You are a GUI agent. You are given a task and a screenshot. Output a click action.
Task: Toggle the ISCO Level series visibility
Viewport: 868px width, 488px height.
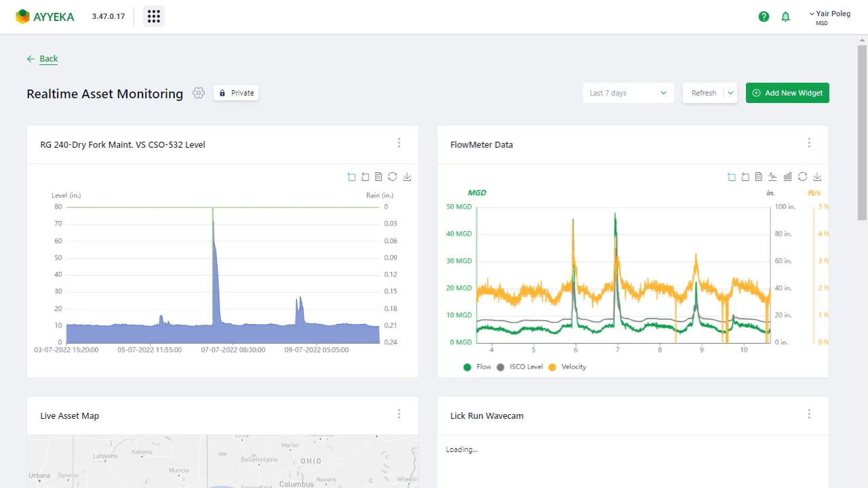pyautogui.click(x=521, y=367)
